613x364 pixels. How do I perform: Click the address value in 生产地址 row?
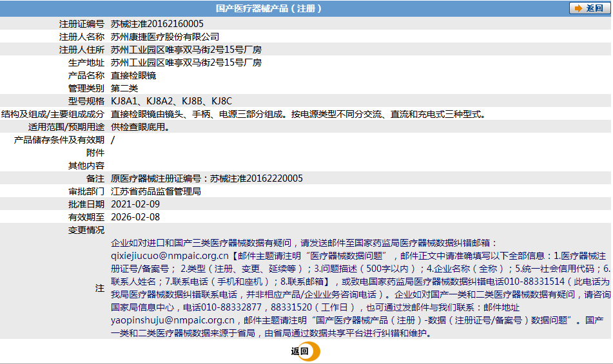[x=186, y=62]
